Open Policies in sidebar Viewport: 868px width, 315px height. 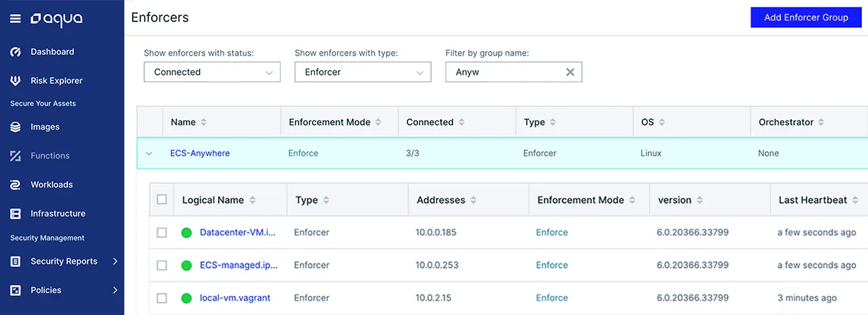(46, 290)
